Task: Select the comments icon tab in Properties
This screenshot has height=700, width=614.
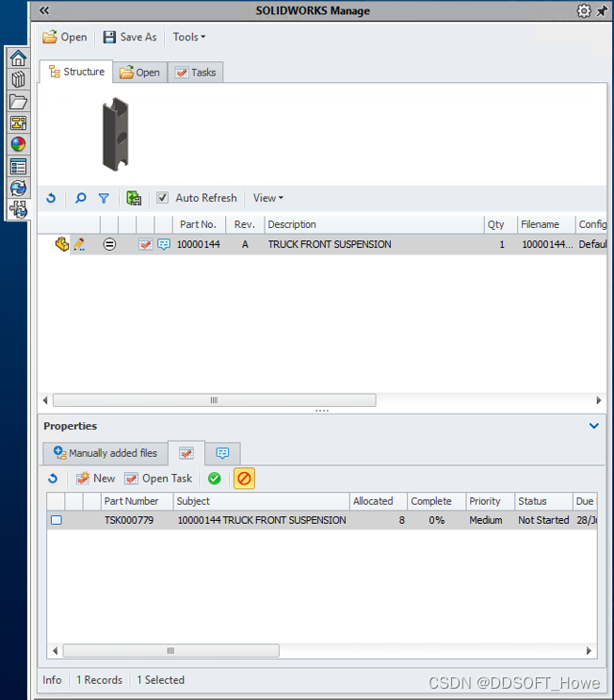Action: [x=222, y=453]
